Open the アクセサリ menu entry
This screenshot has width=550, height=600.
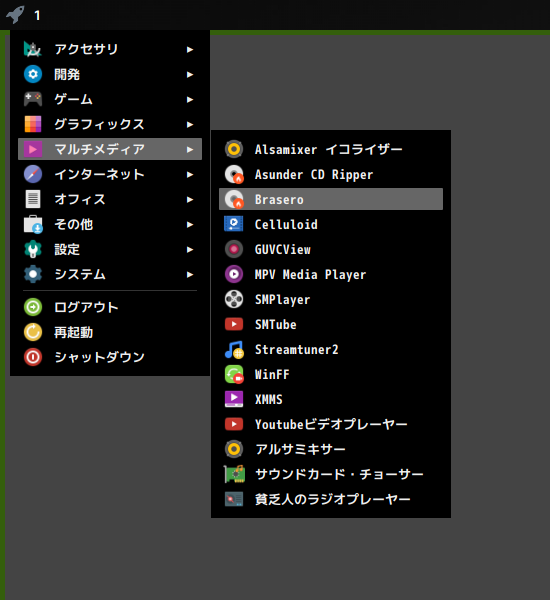pos(110,49)
